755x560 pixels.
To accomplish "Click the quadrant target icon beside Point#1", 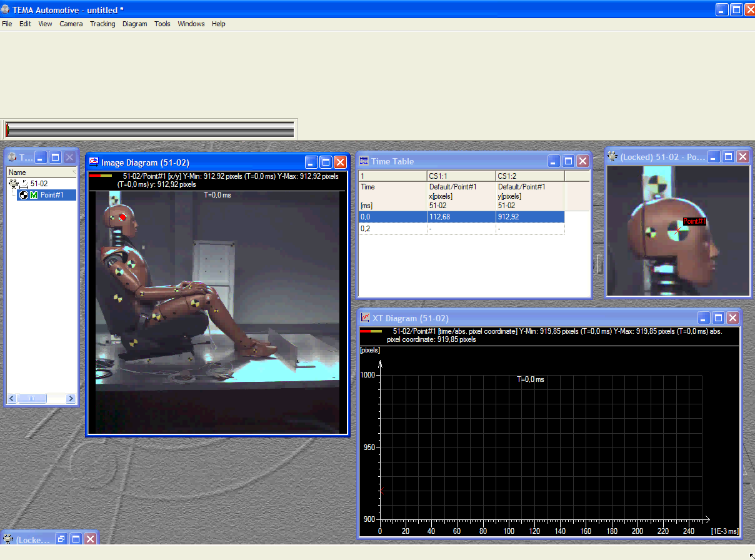I will tap(24, 195).
